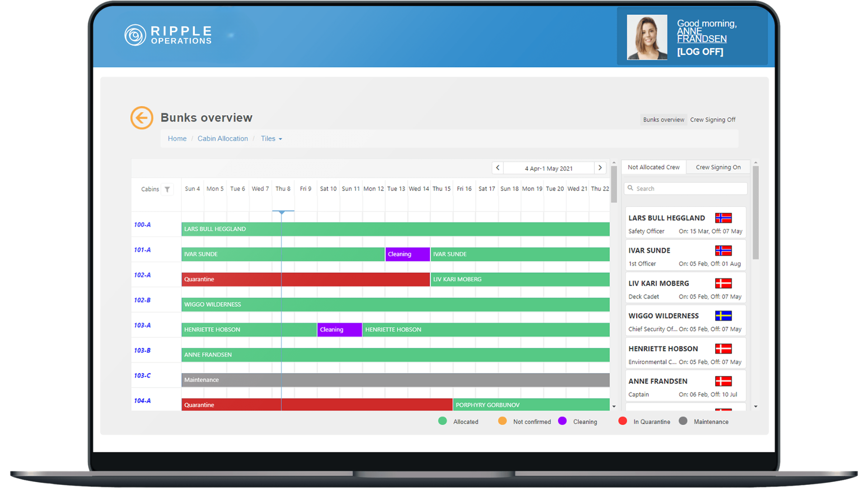Click Swedish flag on Wiggo Wilderness card
868x488 pixels.
click(723, 316)
